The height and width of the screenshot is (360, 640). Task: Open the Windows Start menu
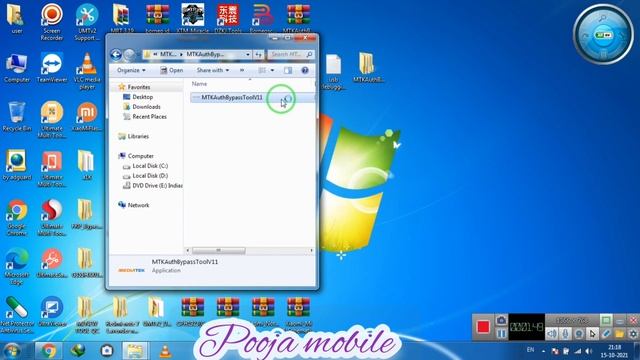tap(11, 351)
